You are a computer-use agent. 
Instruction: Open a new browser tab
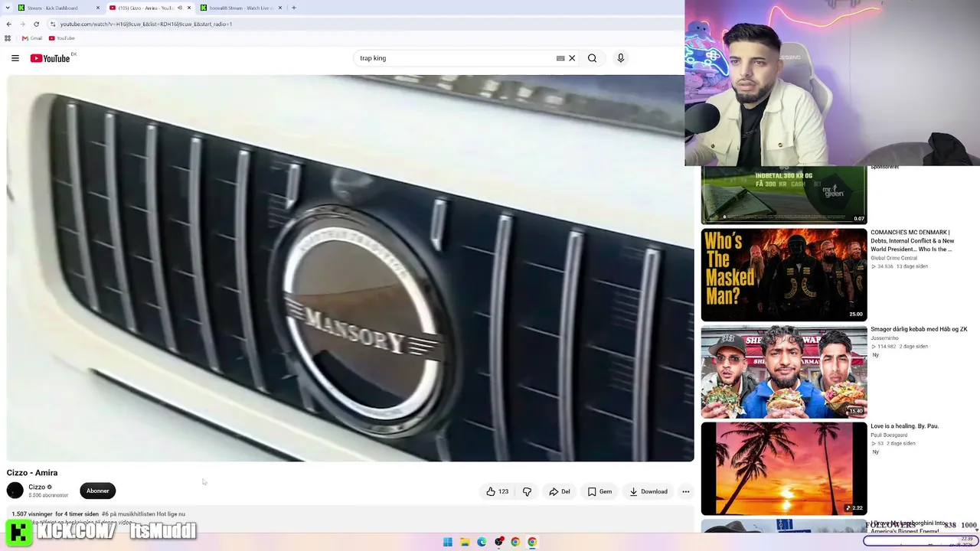pyautogui.click(x=294, y=8)
